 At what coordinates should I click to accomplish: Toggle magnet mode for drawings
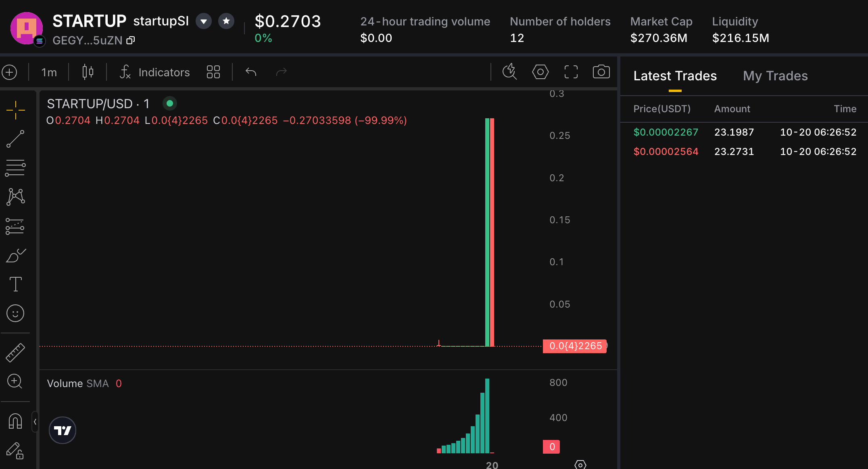15,421
